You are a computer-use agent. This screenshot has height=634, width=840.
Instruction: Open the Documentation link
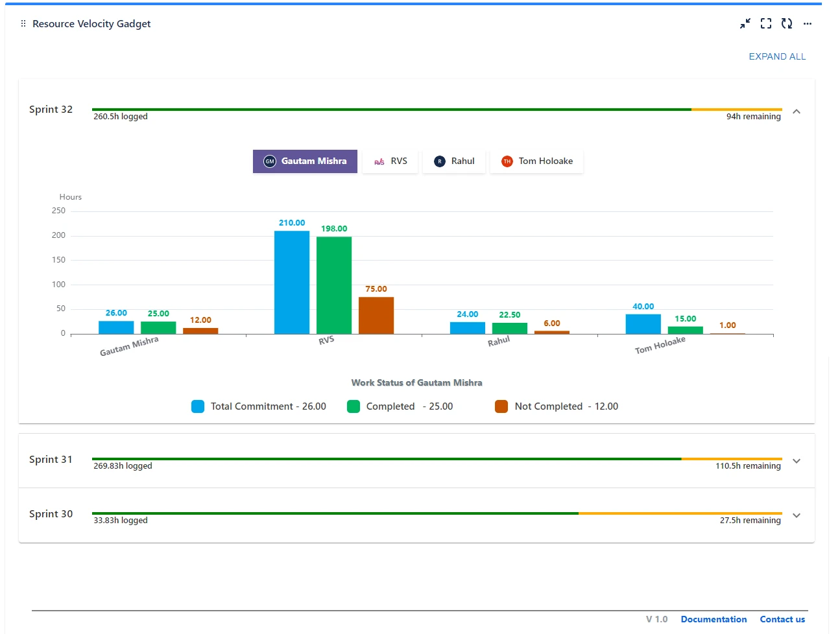point(714,619)
